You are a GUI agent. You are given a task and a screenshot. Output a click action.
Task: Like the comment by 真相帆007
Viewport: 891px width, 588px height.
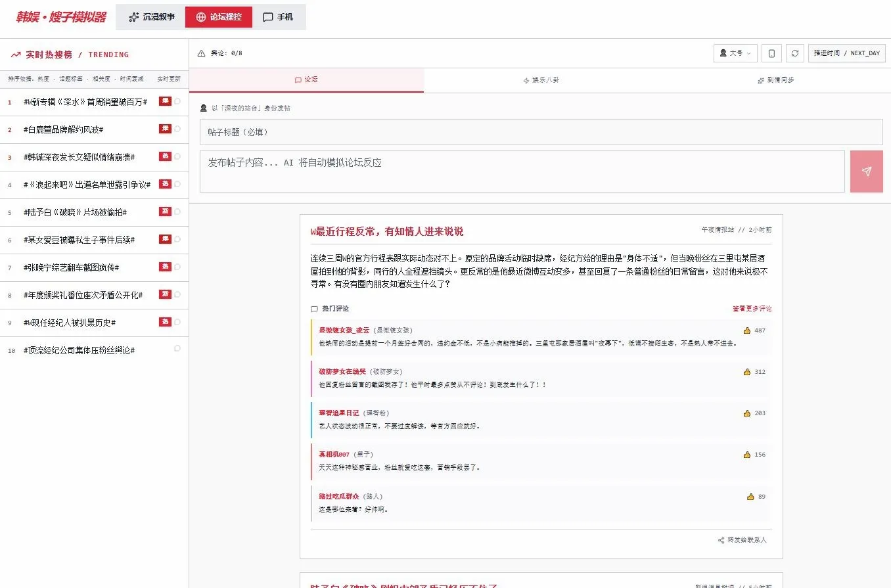point(746,455)
